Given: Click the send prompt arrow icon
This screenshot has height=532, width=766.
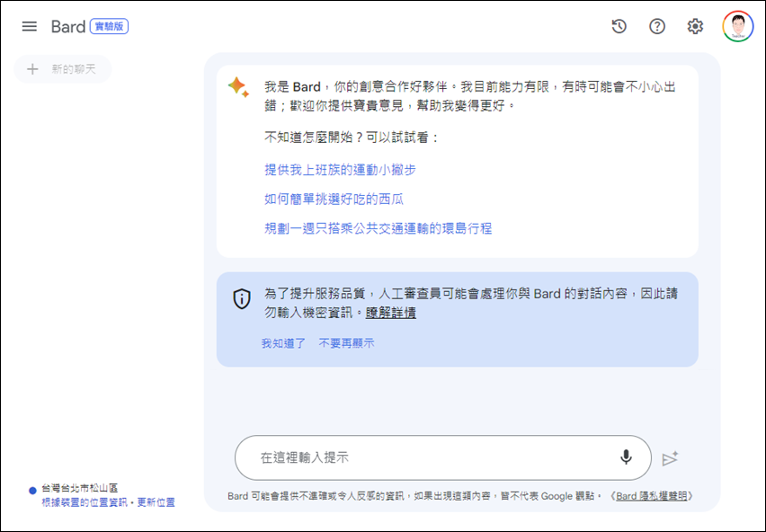Looking at the screenshot, I should pos(671,458).
